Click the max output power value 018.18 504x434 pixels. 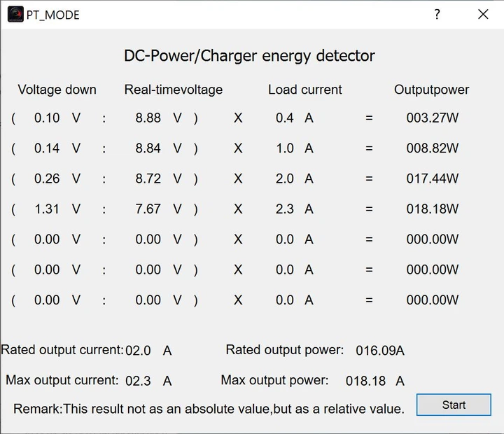(365, 381)
